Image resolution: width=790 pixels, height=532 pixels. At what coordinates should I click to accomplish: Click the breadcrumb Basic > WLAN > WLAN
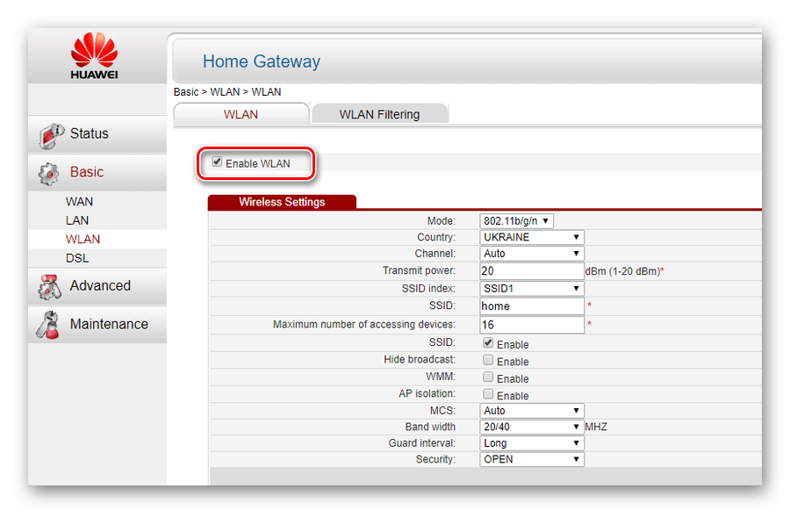click(227, 91)
